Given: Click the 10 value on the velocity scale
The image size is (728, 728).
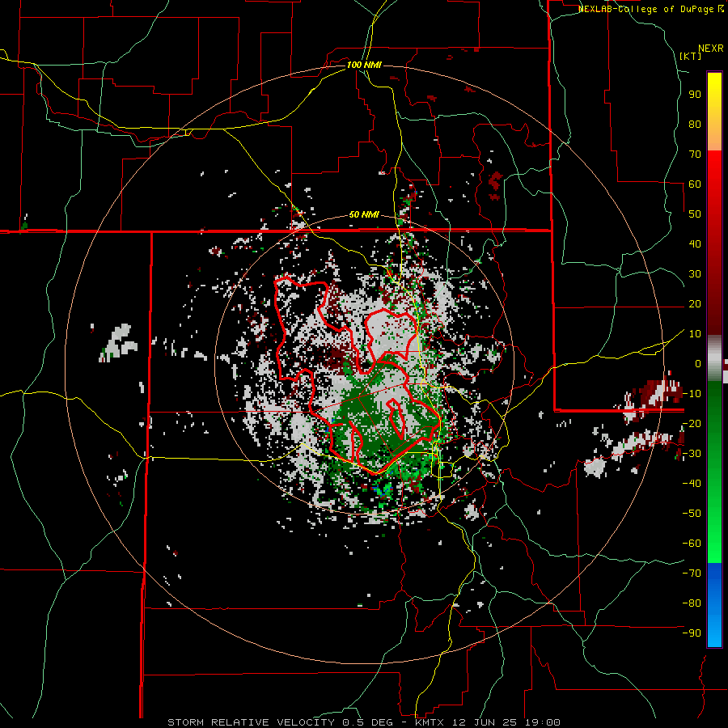Looking at the screenshot, I should [695, 334].
